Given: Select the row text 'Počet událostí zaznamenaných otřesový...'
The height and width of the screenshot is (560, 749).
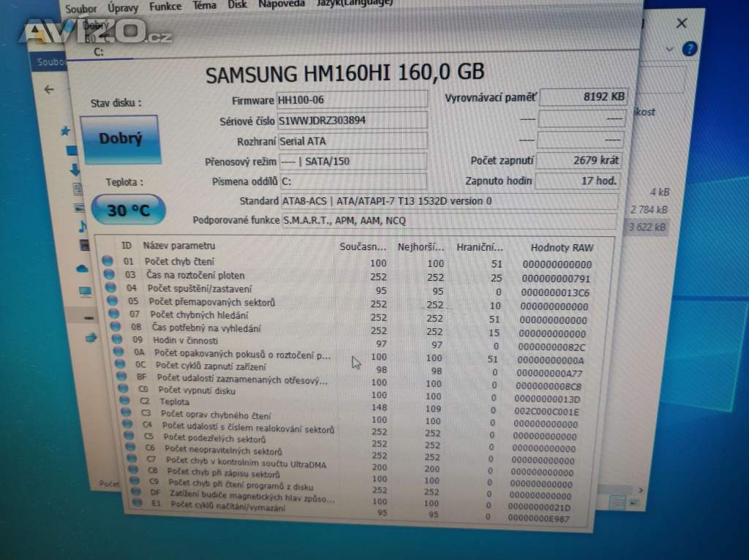Looking at the screenshot, I should (x=242, y=379).
